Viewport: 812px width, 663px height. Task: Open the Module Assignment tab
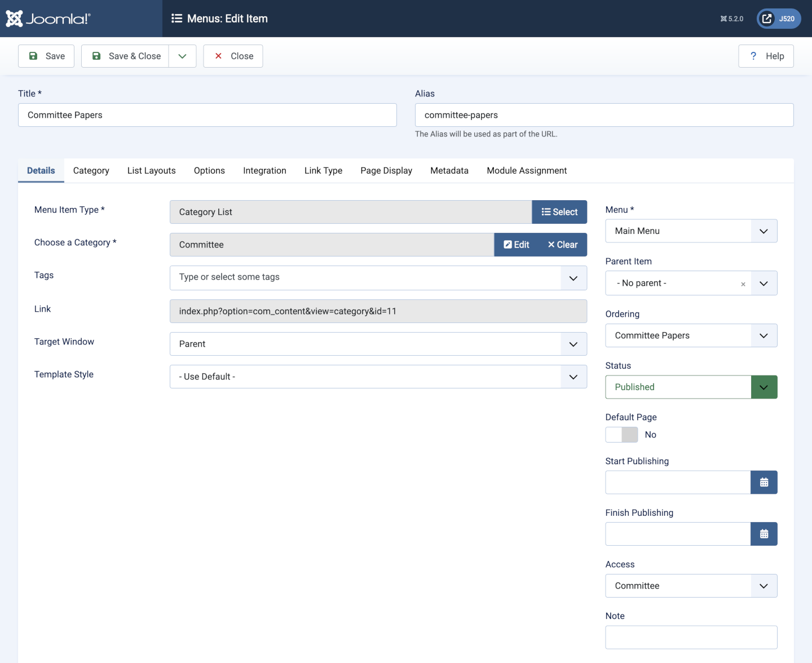526,171
